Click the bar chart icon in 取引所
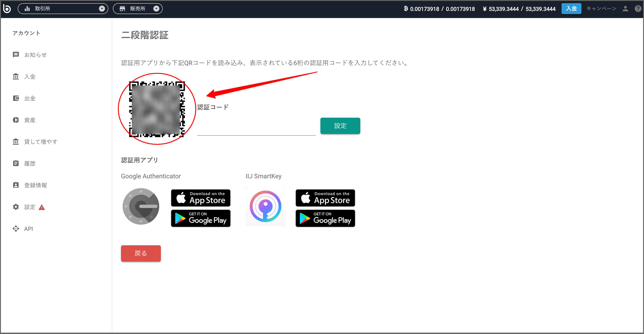644x334 pixels. [x=27, y=9]
